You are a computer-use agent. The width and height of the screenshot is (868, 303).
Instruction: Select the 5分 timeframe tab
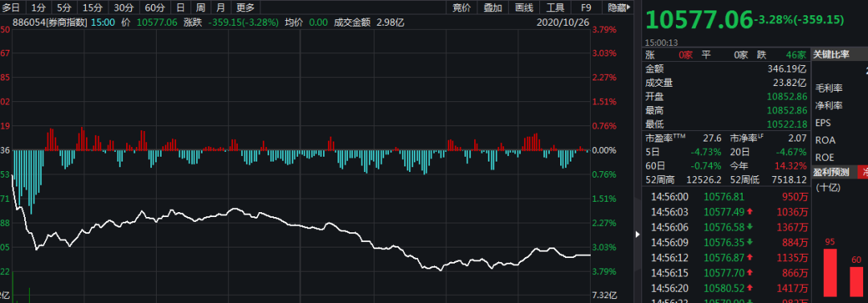[x=64, y=7]
